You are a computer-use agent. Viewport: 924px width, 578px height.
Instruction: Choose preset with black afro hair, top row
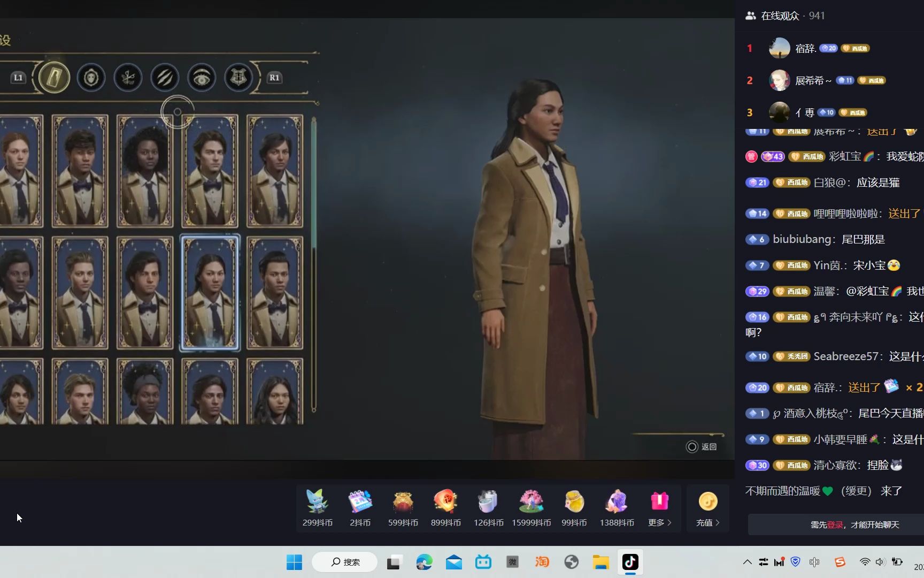[x=145, y=171]
